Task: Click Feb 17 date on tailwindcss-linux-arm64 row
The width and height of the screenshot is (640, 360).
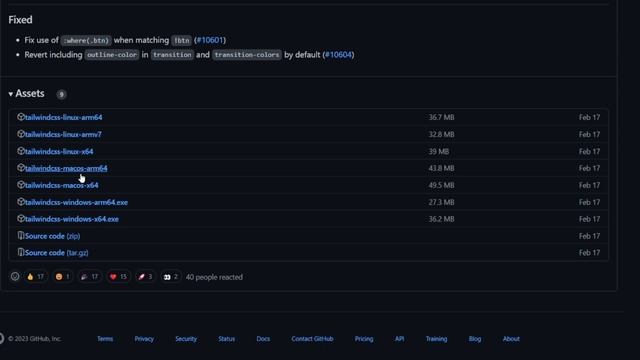Action: click(589, 118)
